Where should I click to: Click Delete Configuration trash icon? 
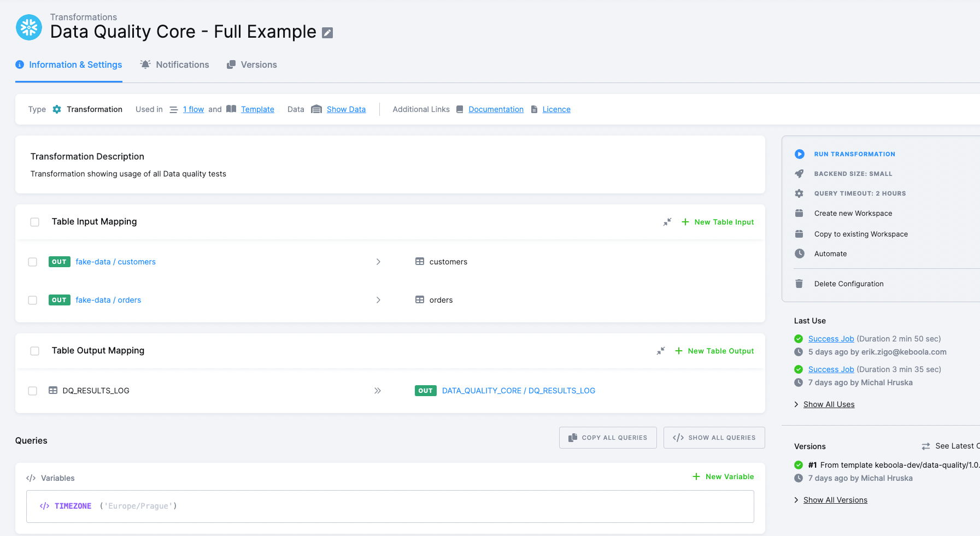click(x=800, y=284)
